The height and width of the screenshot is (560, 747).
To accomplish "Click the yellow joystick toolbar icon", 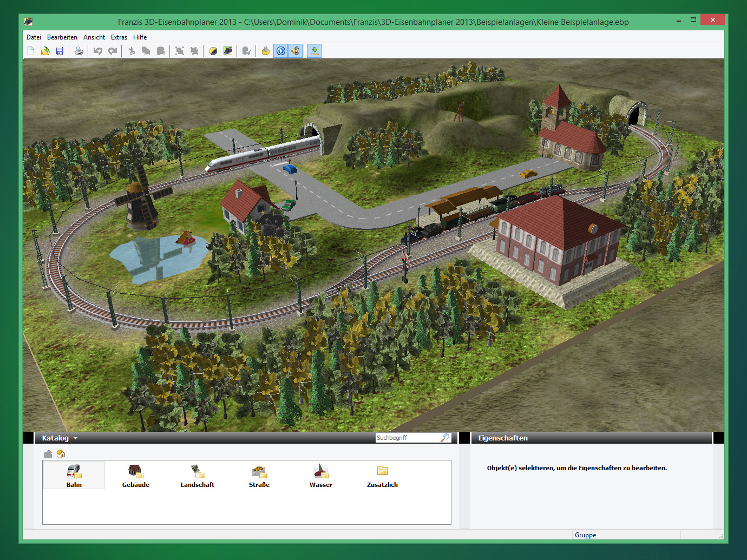I will (x=265, y=51).
